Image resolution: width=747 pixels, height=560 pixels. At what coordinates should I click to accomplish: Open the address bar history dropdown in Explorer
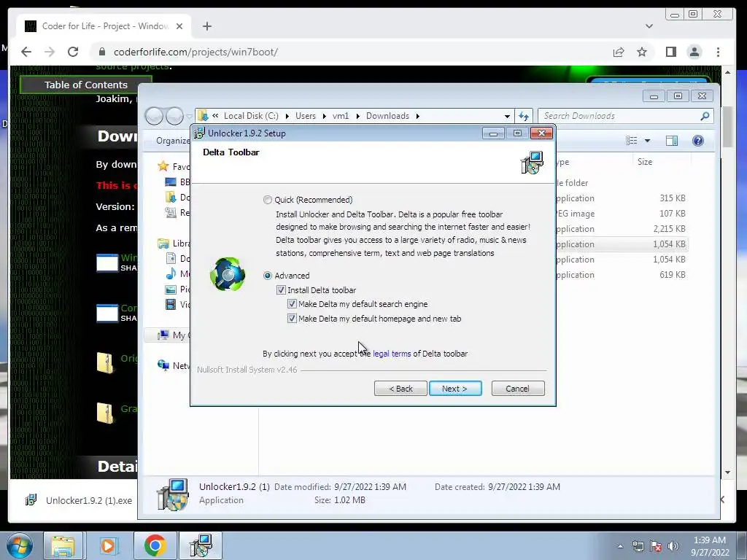point(507,116)
